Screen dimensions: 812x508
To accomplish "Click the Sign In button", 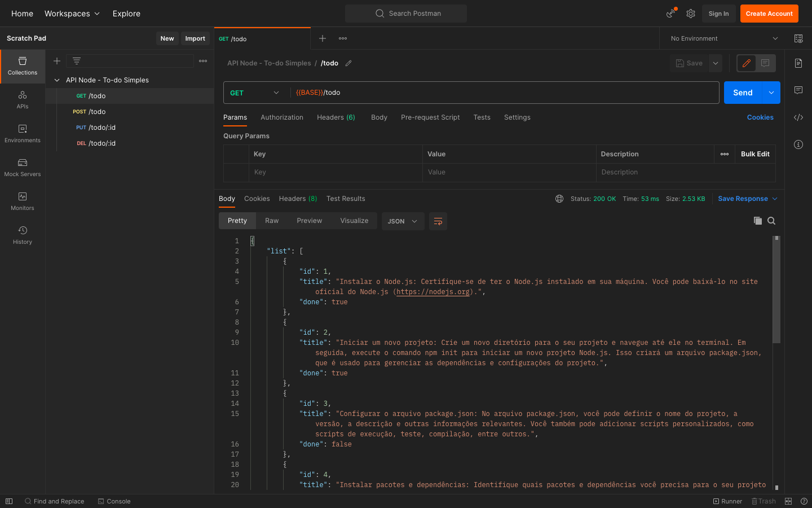I will (718, 14).
